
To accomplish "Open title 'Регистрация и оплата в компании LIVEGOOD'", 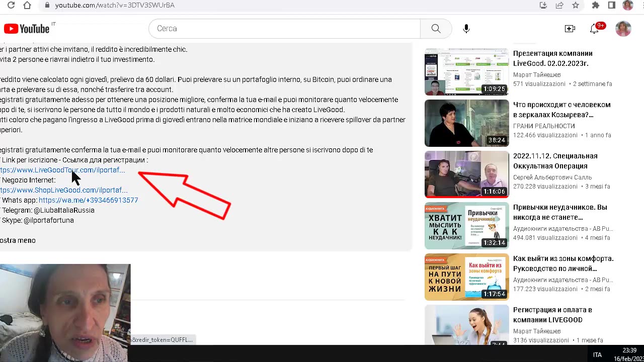I will point(552,315).
